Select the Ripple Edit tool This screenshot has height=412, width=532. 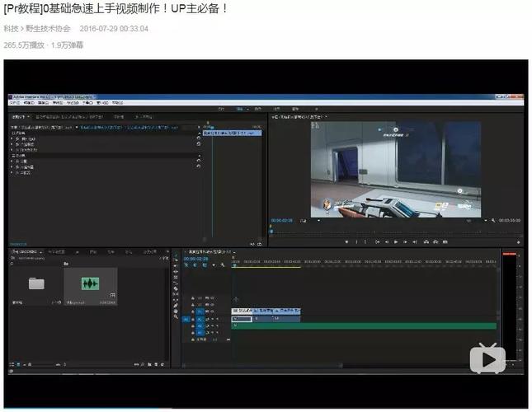176,271
